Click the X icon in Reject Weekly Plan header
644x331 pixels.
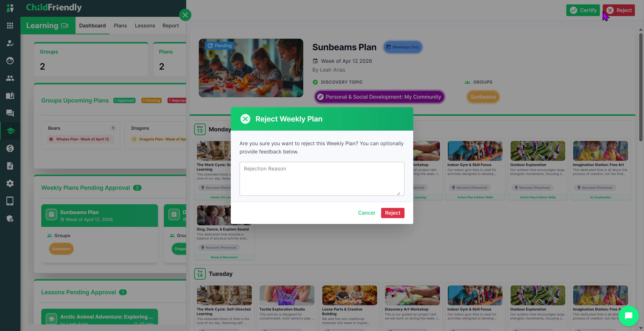click(245, 119)
